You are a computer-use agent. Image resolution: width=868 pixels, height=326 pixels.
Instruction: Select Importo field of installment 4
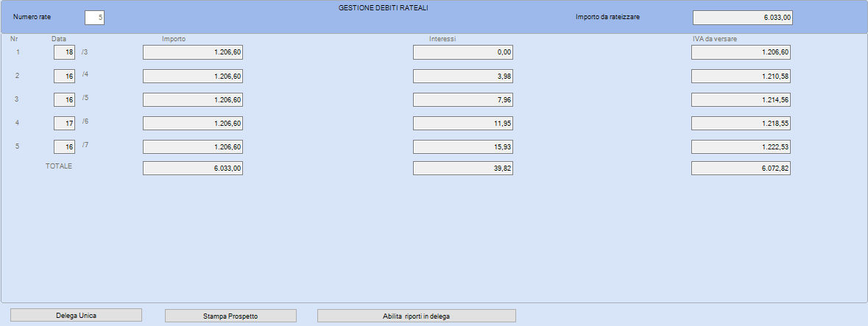pyautogui.click(x=193, y=124)
